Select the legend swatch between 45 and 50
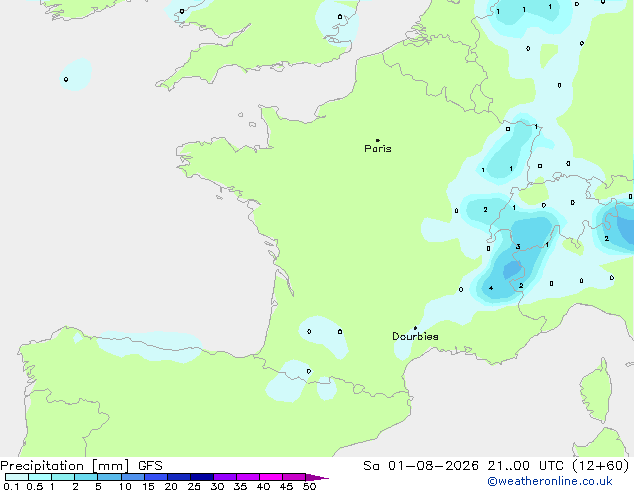This screenshot has width=634, height=490. coord(294,477)
